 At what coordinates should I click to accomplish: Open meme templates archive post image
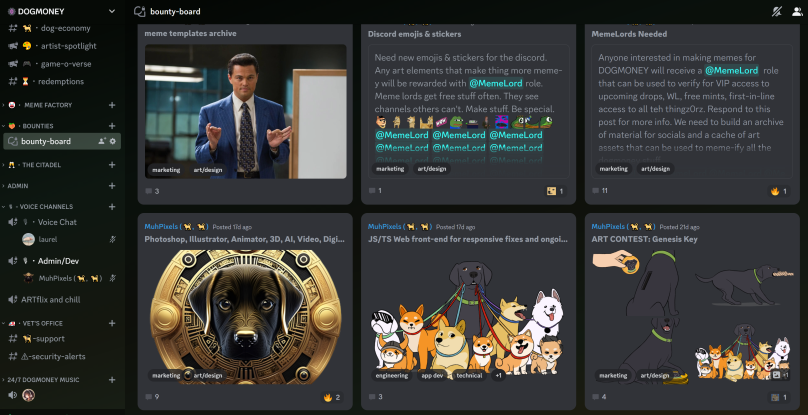tap(245, 111)
